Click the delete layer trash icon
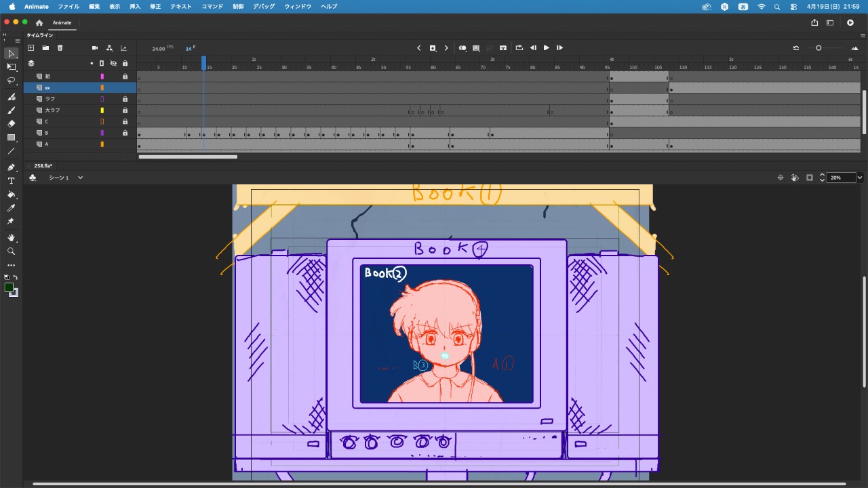 (x=60, y=48)
